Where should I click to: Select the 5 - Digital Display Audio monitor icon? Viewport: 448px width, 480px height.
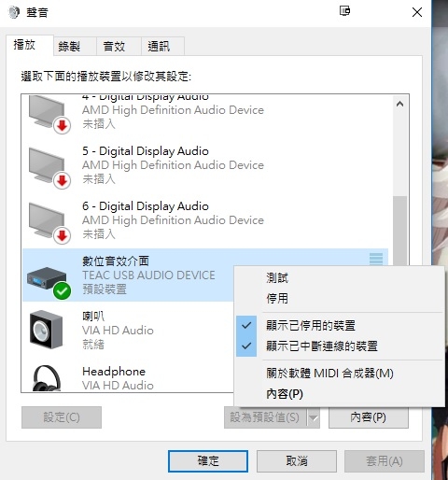coord(49,168)
